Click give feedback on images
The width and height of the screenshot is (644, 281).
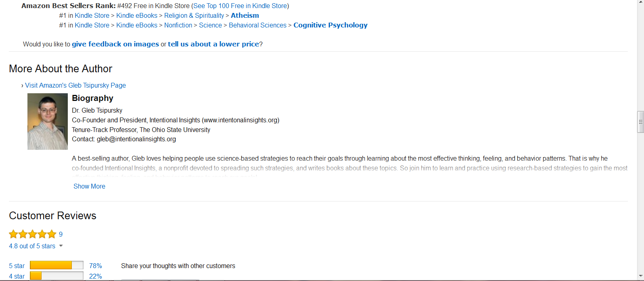[x=115, y=44]
